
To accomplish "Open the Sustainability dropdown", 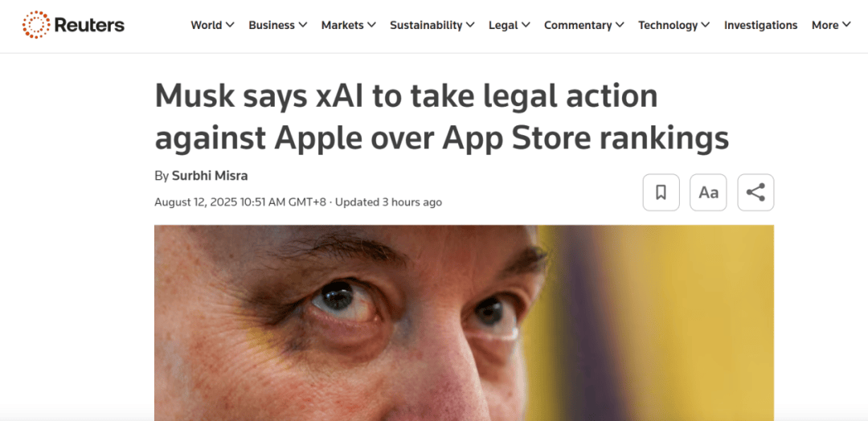I will pos(432,25).
